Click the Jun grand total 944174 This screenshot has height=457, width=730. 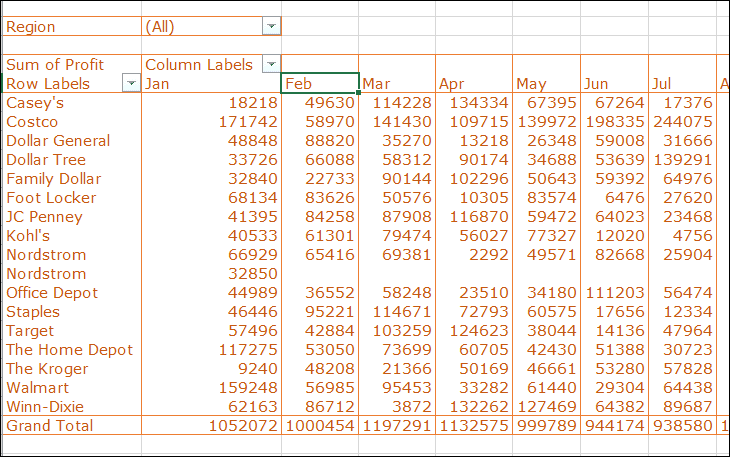(615, 425)
